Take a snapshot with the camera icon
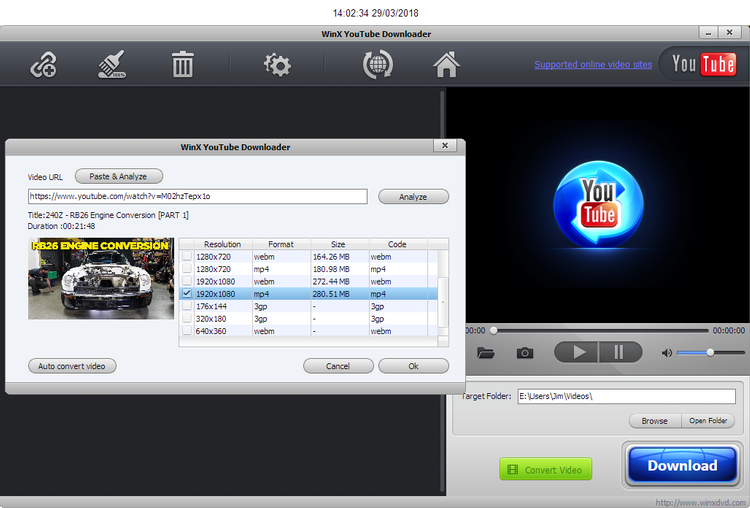Image resolution: width=750 pixels, height=508 pixels. [x=525, y=353]
